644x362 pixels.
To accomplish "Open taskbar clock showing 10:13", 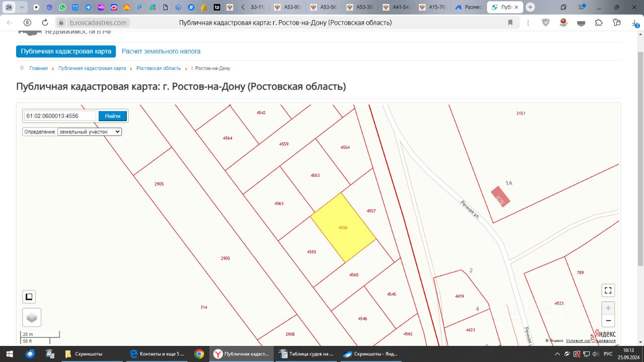I will pos(628,353).
